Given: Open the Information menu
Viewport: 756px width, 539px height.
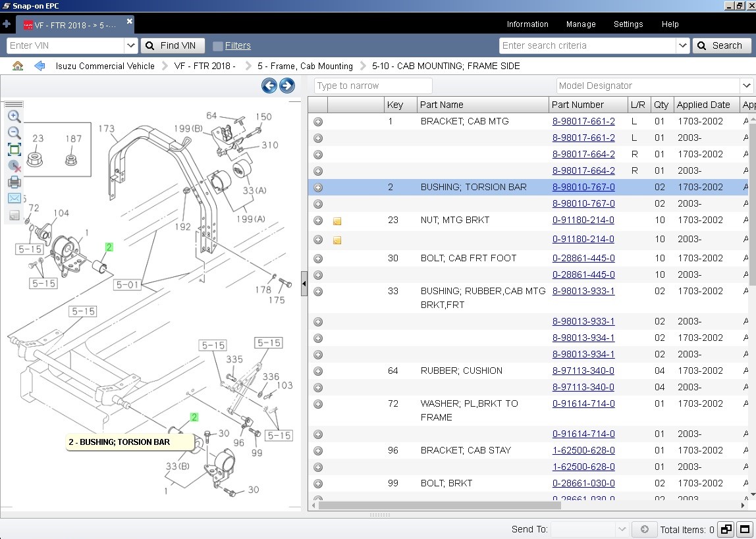Looking at the screenshot, I should [x=527, y=24].
